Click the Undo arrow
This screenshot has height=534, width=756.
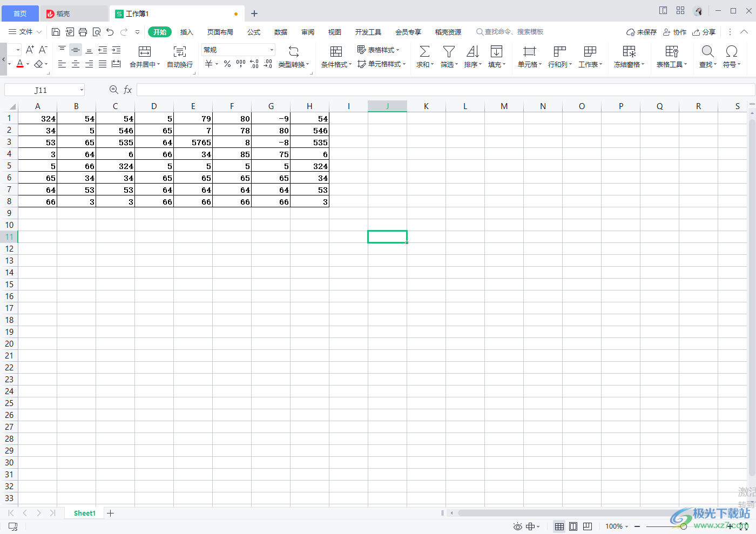point(110,32)
